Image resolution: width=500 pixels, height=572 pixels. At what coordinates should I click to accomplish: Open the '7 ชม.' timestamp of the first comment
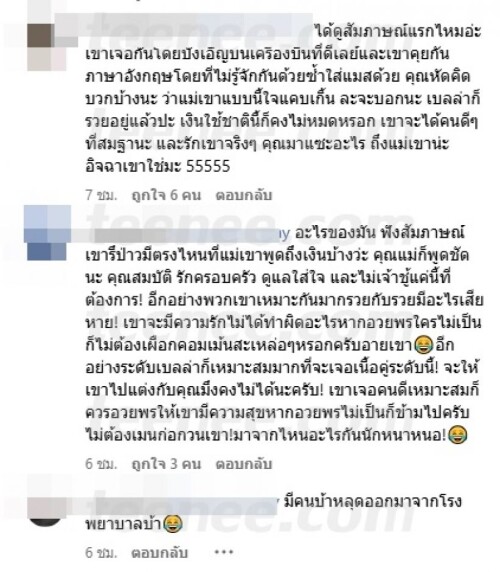point(101,195)
